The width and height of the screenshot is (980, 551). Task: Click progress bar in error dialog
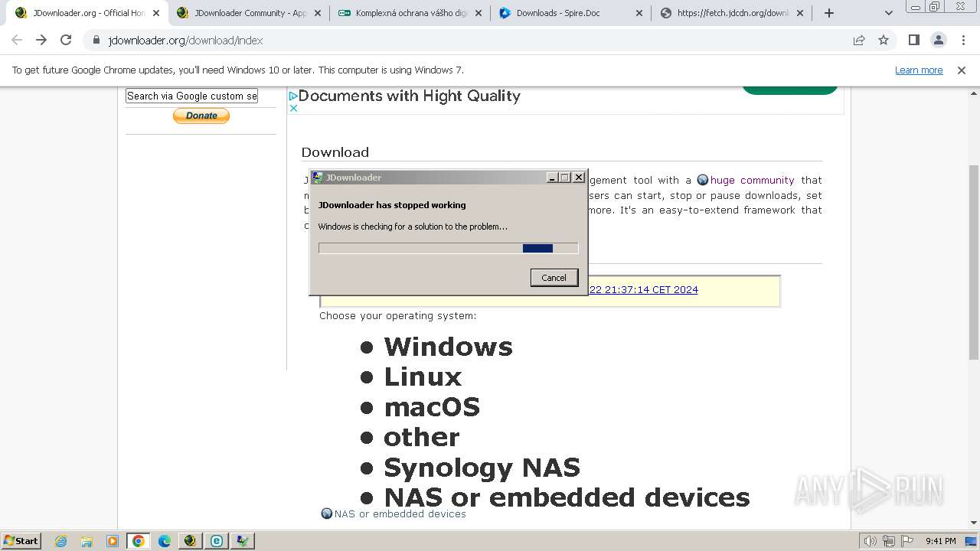448,248
